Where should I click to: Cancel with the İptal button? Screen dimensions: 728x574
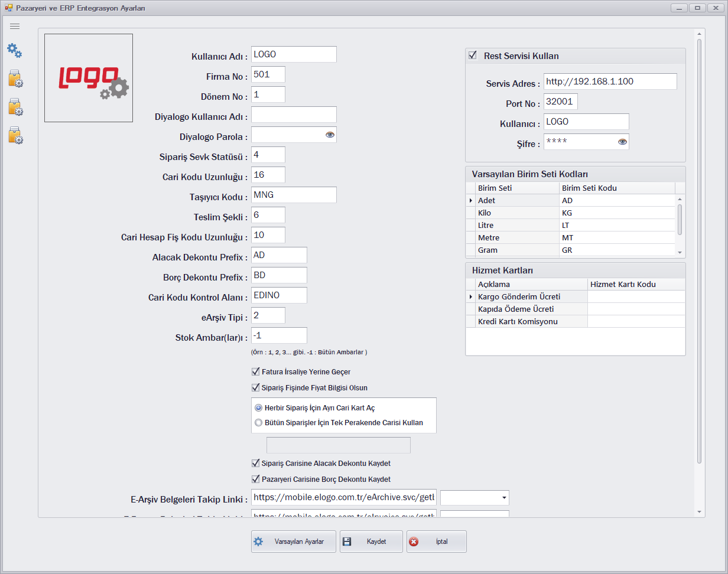tap(436, 542)
